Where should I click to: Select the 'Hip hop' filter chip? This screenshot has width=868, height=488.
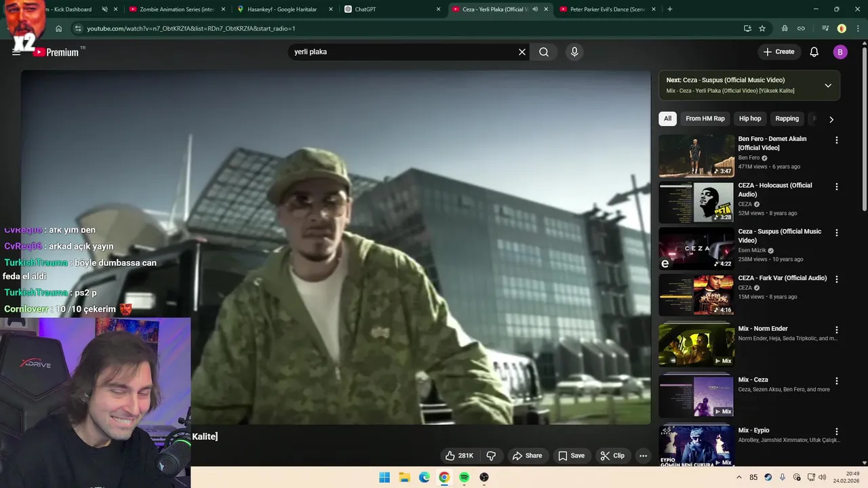pyautogui.click(x=749, y=119)
